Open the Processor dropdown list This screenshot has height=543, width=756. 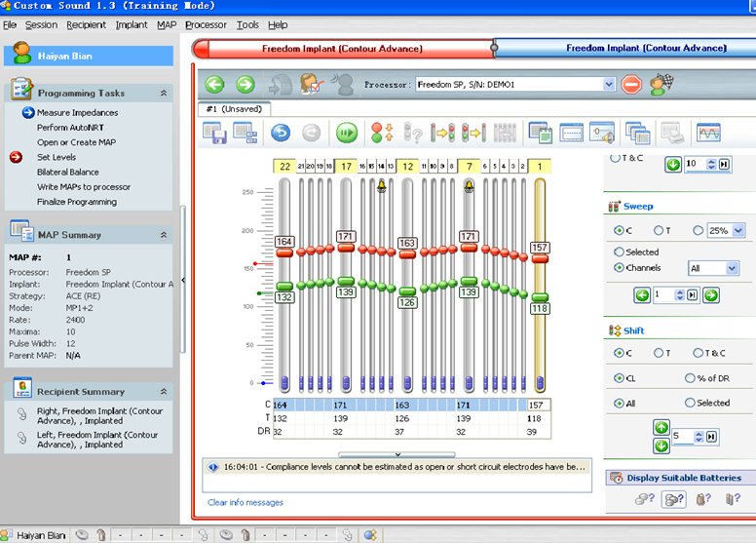click(x=609, y=85)
